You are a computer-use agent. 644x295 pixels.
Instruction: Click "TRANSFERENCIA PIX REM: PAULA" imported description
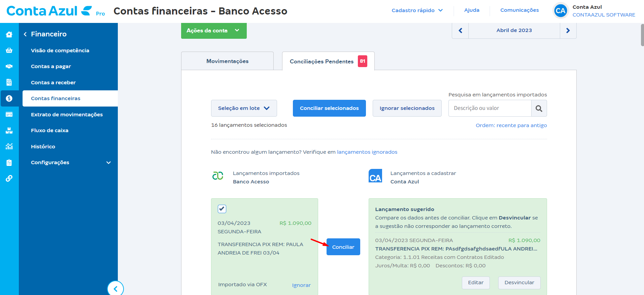[260, 244]
